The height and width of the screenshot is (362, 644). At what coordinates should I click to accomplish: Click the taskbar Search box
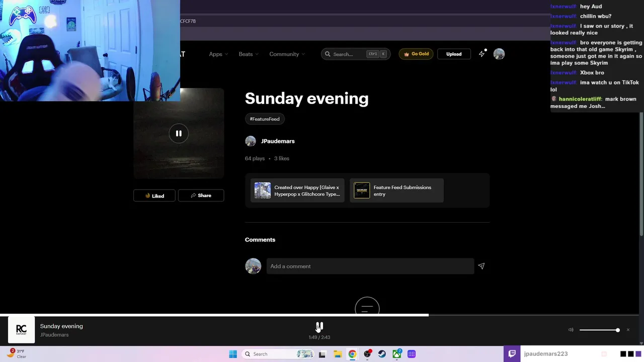click(278, 354)
